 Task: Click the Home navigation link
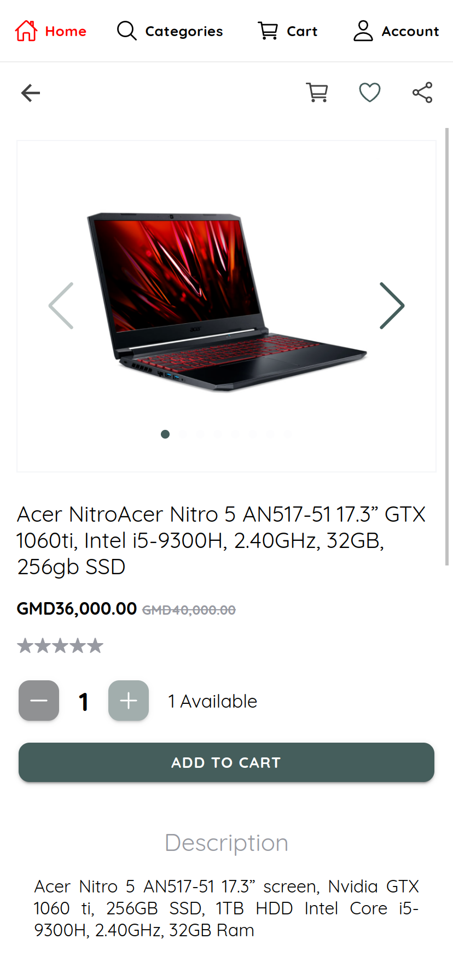coord(50,31)
